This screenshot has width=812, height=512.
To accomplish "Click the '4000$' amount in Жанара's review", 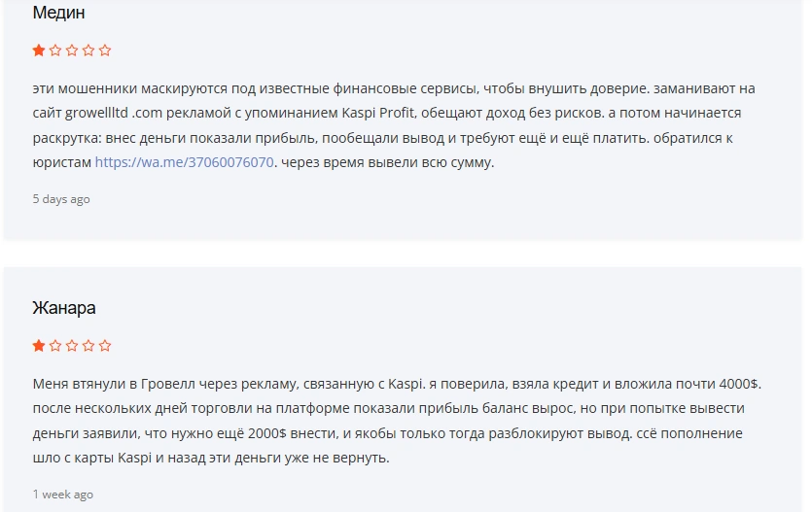I will [738, 384].
